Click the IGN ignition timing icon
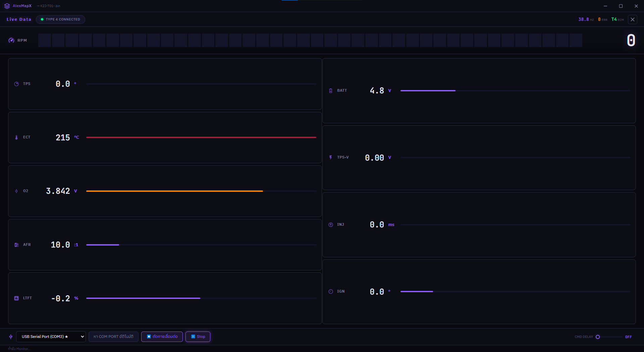Image resolution: width=644 pixels, height=352 pixels. (x=331, y=291)
